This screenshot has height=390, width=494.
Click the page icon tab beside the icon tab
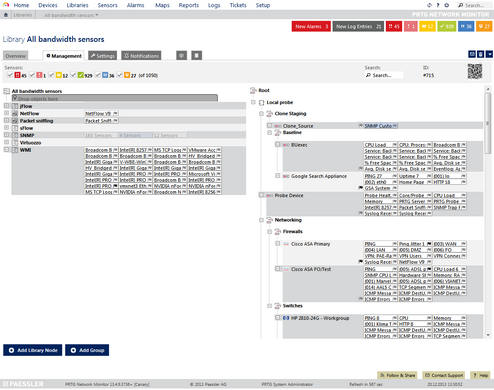[x=197, y=55]
